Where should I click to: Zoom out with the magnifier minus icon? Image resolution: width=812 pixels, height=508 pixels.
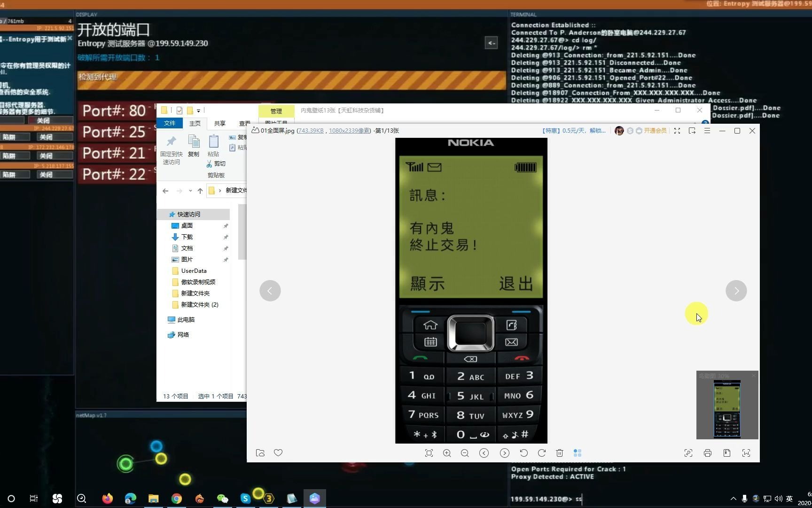pyautogui.click(x=465, y=453)
